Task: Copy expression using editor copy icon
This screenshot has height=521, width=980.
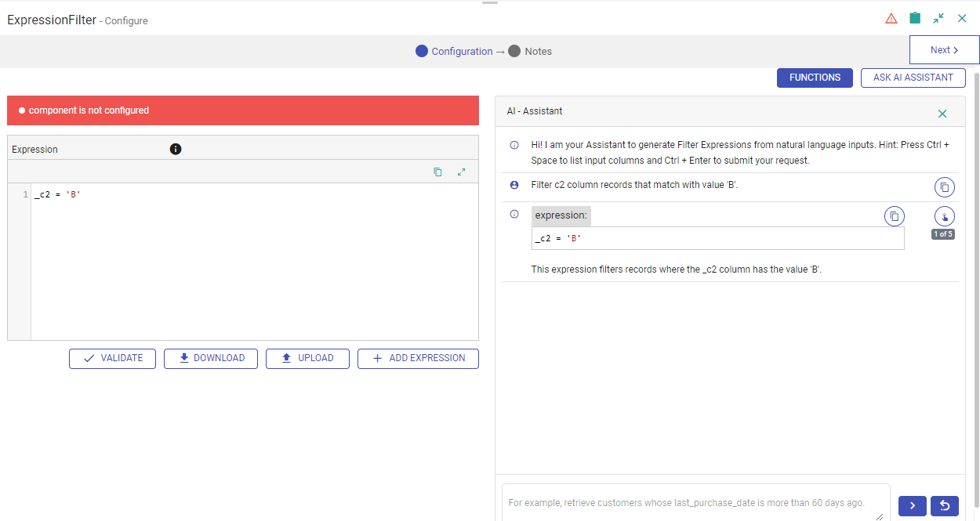Action: pos(438,172)
